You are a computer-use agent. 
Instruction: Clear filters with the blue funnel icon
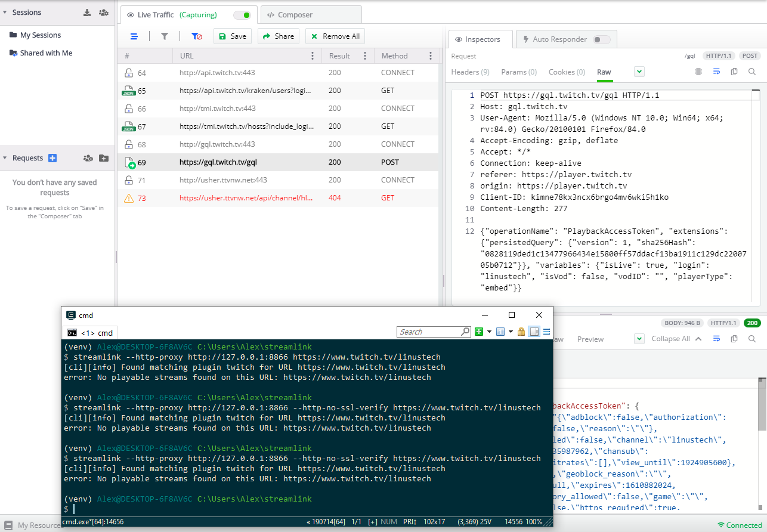(196, 36)
